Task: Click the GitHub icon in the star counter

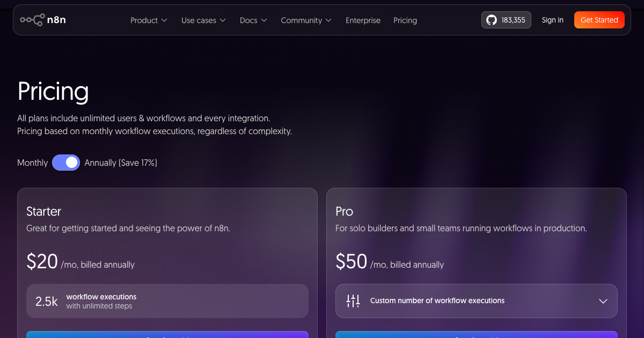Action: tap(491, 20)
